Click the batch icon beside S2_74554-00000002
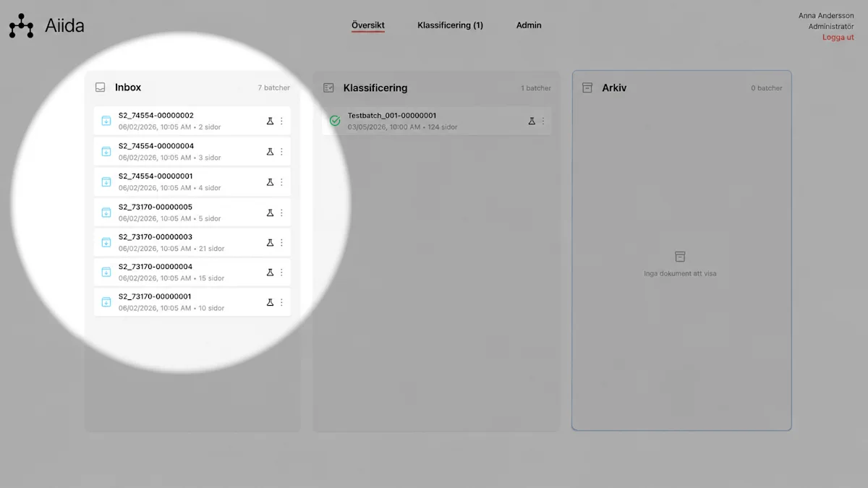 [106, 121]
